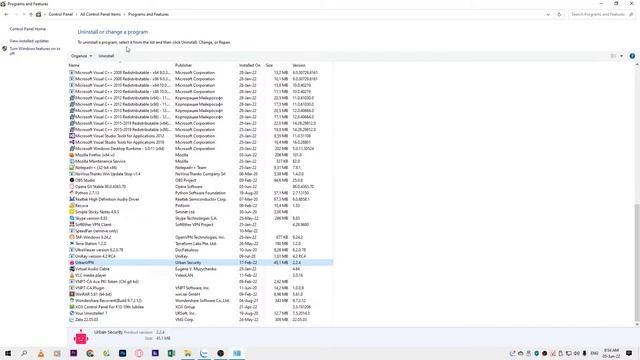Viewport: 640px width, 360px height.
Task: Click the Wondershare Recoverit icon
Action: [x=72, y=301]
